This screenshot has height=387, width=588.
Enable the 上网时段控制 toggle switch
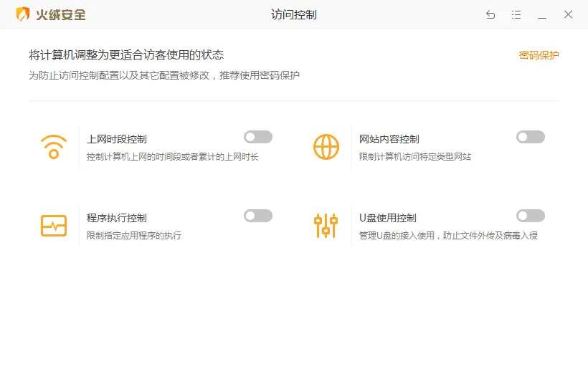(x=258, y=137)
